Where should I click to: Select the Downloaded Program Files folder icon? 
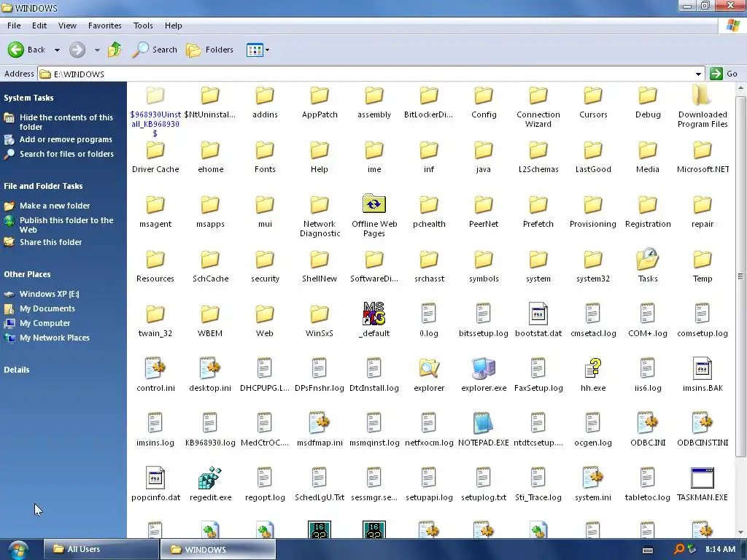coord(703,95)
